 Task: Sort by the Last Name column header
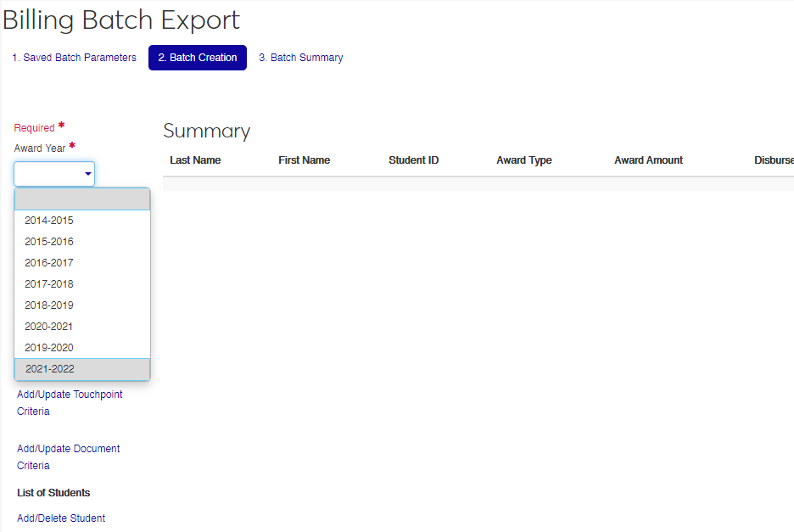coord(195,160)
